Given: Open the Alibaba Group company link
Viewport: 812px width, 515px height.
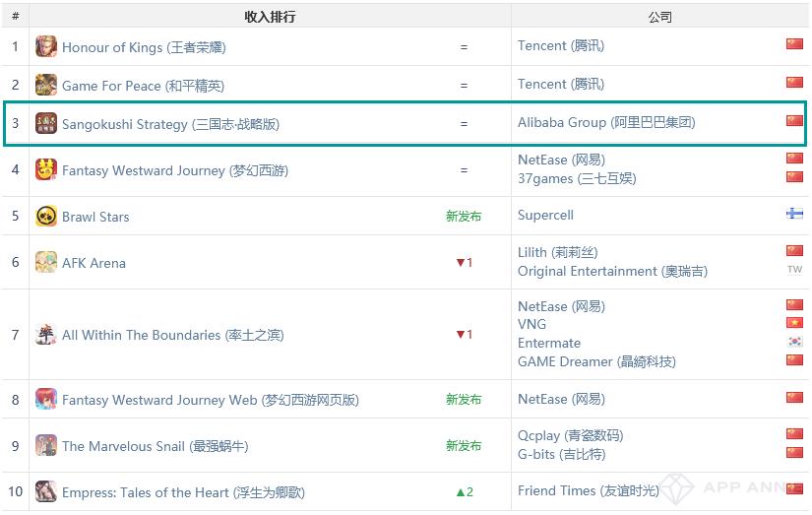Looking at the screenshot, I should pyautogui.click(x=606, y=123).
